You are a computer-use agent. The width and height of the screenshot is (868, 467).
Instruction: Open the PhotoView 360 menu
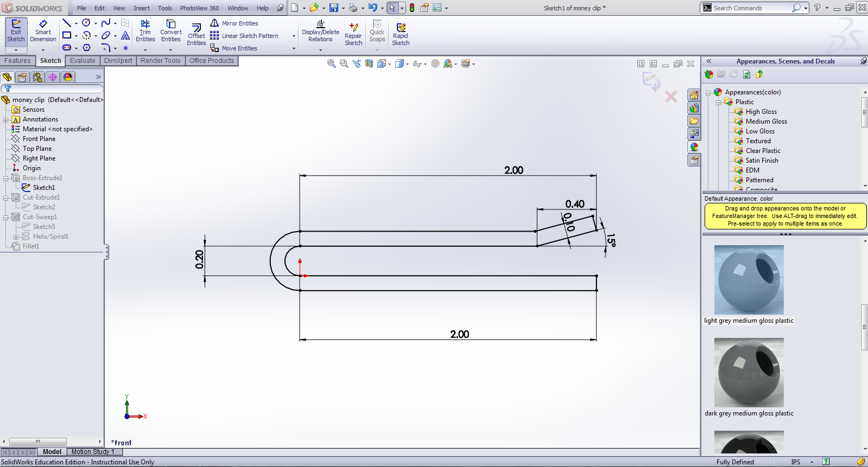coord(200,8)
